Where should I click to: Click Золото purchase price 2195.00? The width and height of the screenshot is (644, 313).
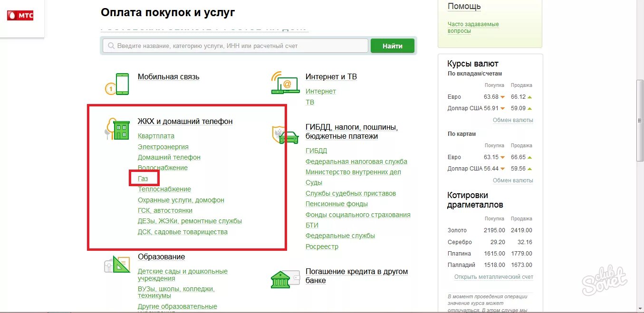(494, 230)
